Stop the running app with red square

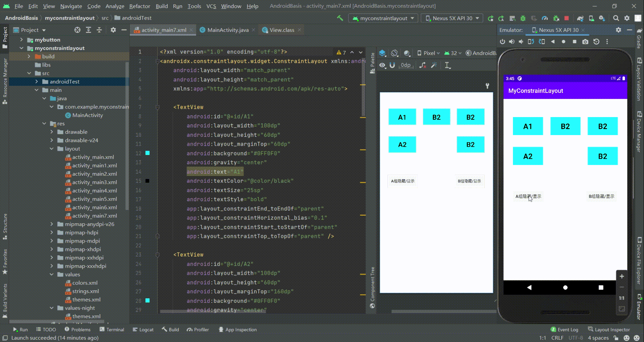point(566,18)
